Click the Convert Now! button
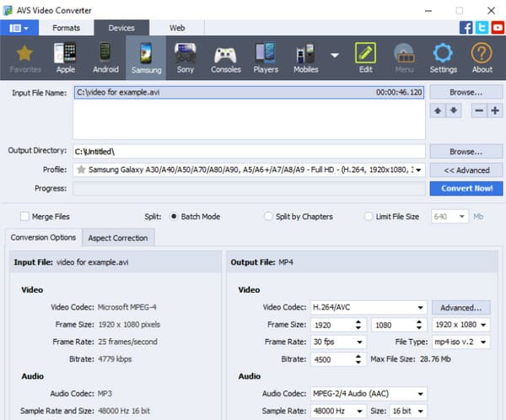506x420 pixels. point(466,188)
